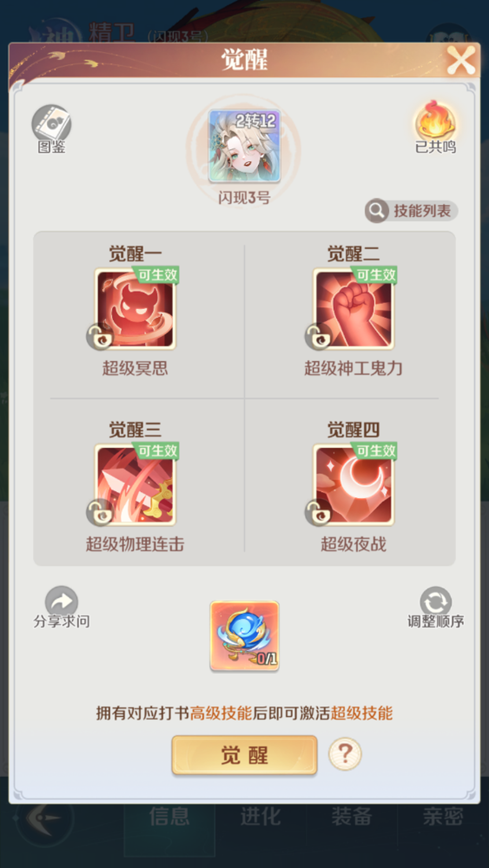Select the 超级夜战 moon skill icon
This screenshot has width=489, height=868.
tap(353, 485)
